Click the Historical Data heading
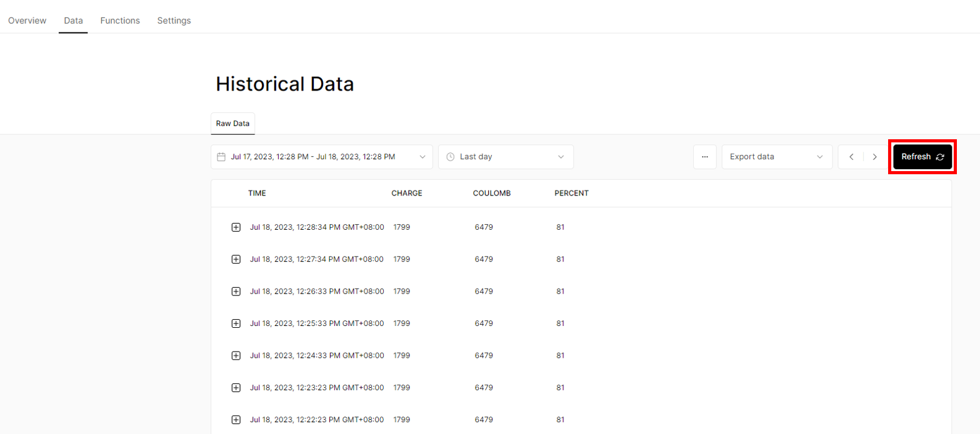This screenshot has height=434, width=980. tap(285, 84)
